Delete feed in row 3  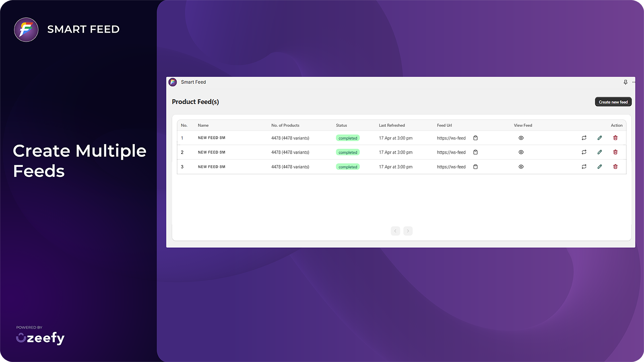click(615, 167)
